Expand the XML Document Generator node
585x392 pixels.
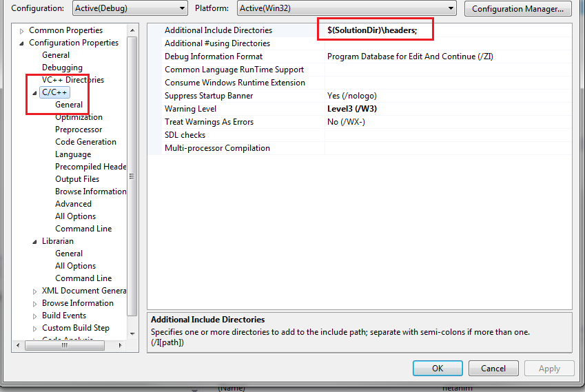point(34,291)
